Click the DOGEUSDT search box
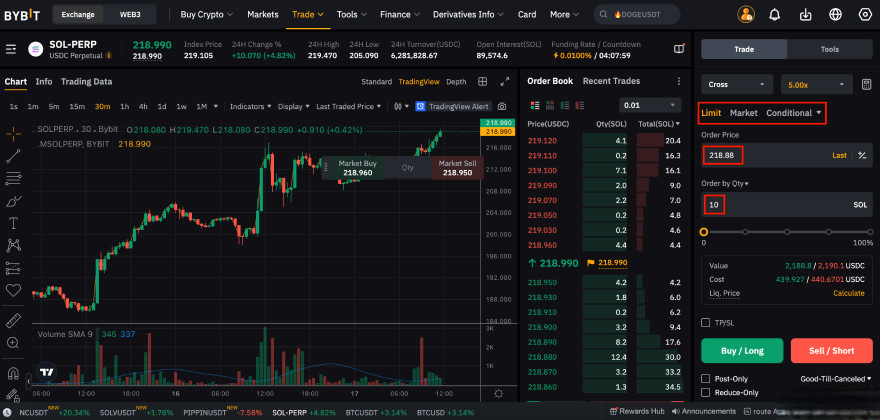880x420 pixels. (637, 15)
